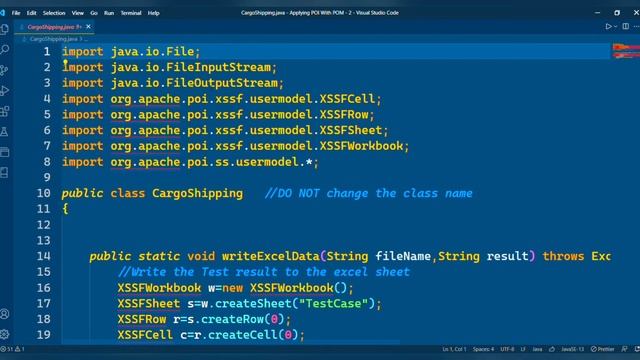This screenshot has height=360, width=640.
Task: Open the notifications bell in the status bar
Action: [637, 349]
